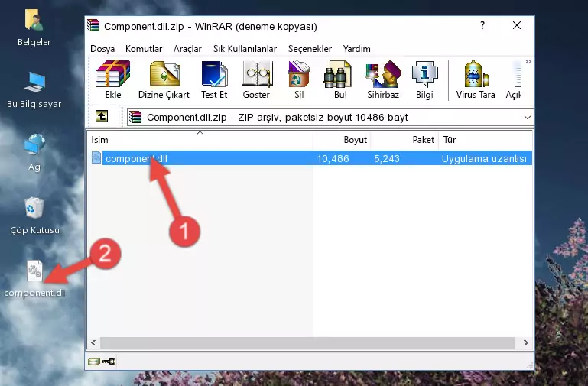Open the Dosya menu

click(x=102, y=49)
